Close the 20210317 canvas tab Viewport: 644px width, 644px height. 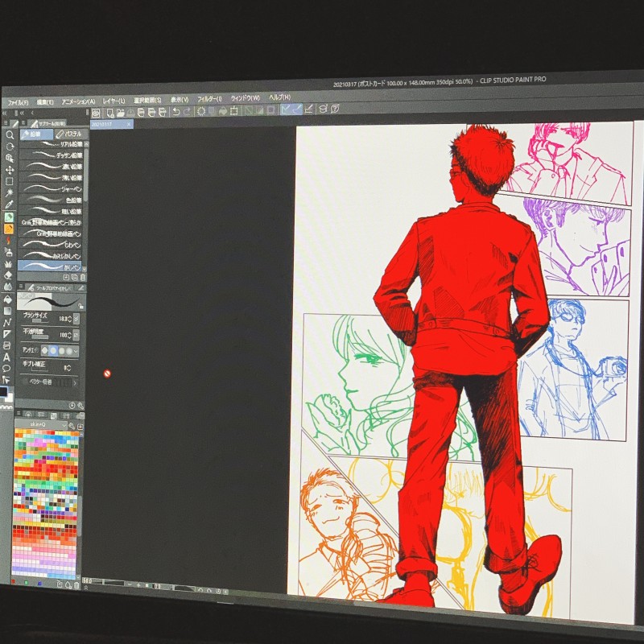tap(129, 124)
